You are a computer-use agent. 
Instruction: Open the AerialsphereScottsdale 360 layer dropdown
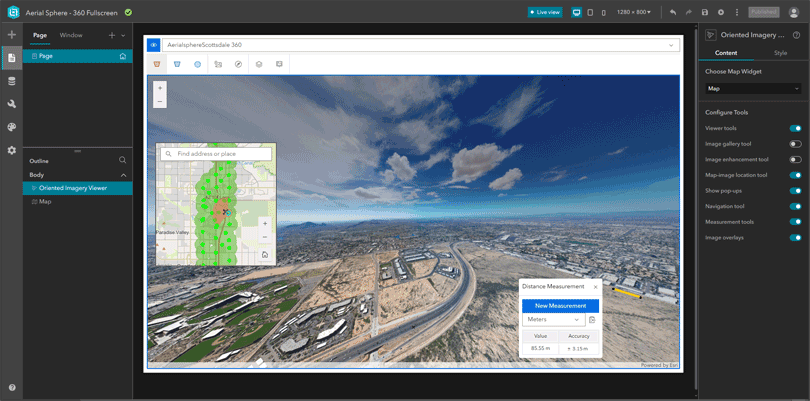[420, 45]
